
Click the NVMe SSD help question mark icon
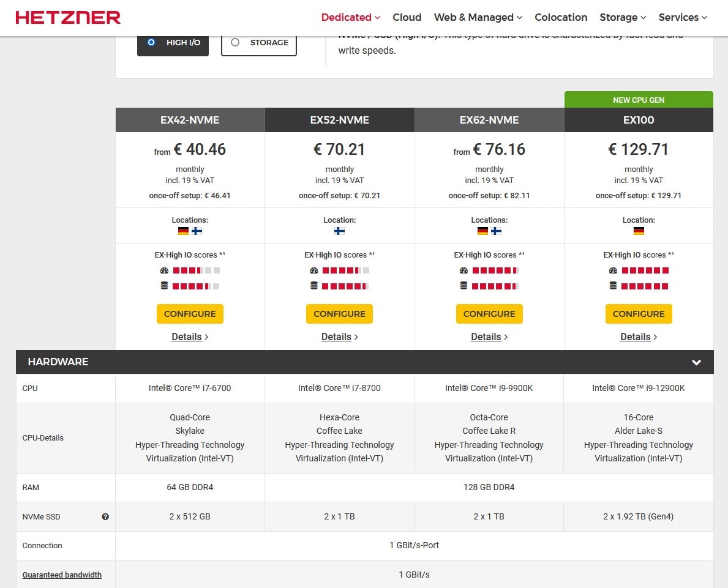(x=105, y=517)
